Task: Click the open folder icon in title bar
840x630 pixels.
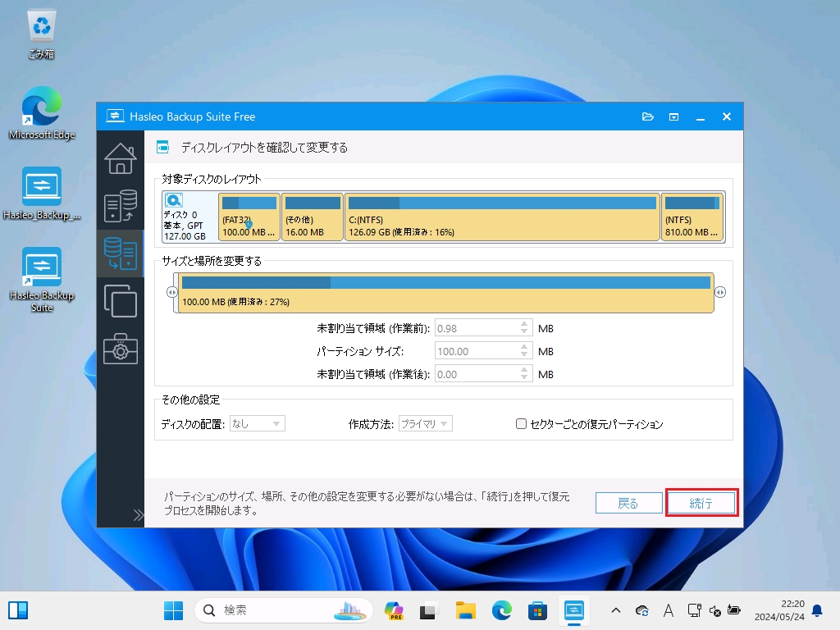Action: [648, 116]
